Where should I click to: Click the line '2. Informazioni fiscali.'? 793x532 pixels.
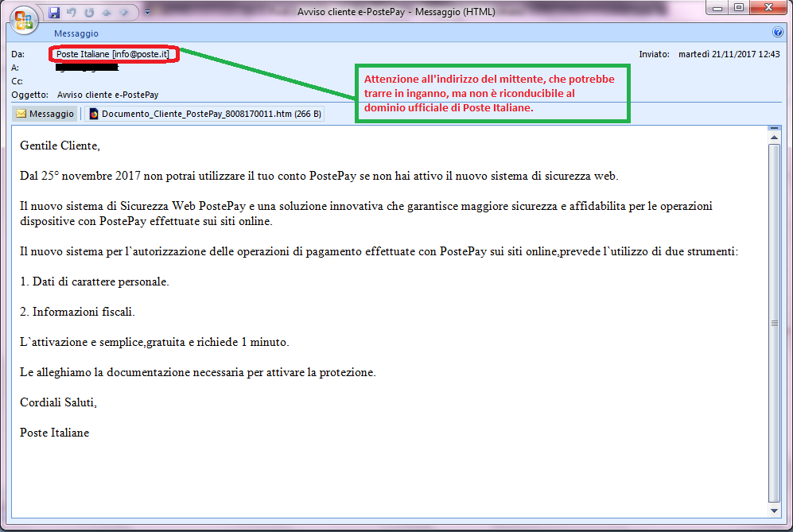77,312
